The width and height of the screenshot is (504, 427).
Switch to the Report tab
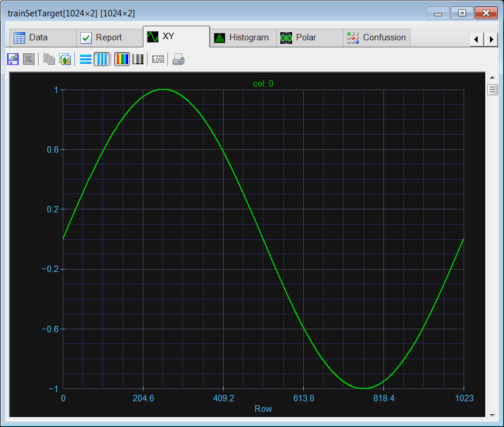click(x=109, y=37)
